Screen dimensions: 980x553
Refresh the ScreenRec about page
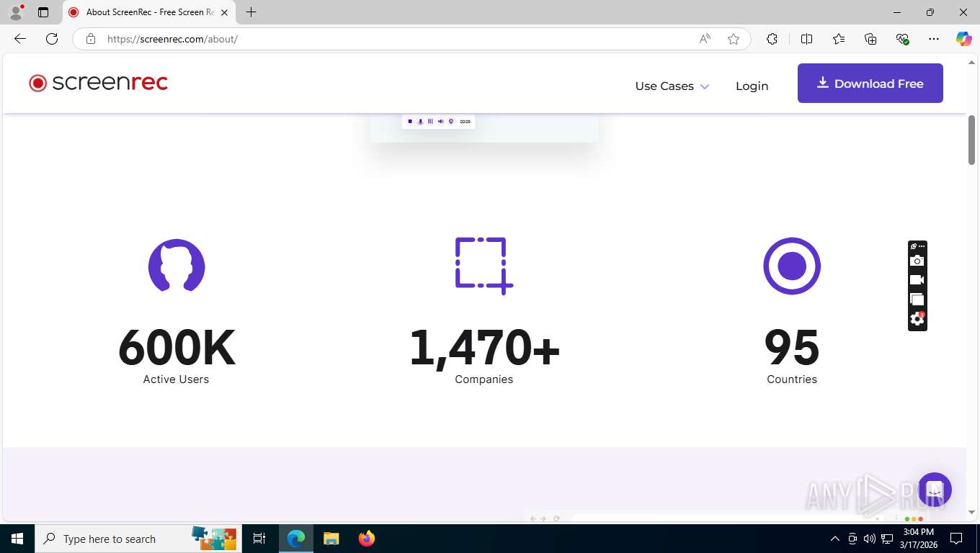click(52, 39)
